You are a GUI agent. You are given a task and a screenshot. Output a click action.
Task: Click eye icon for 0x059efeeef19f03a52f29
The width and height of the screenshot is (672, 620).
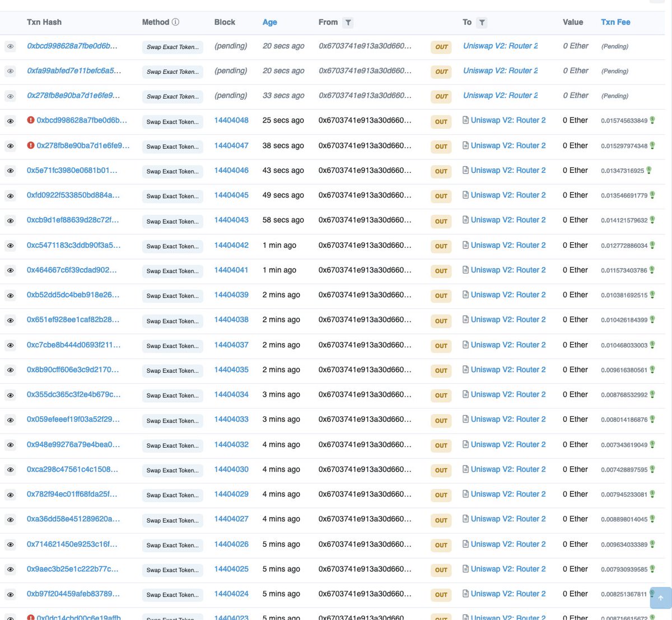click(x=10, y=420)
